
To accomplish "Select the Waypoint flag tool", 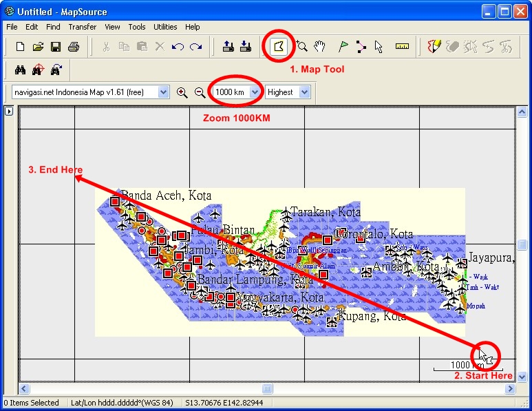I will pos(343,47).
